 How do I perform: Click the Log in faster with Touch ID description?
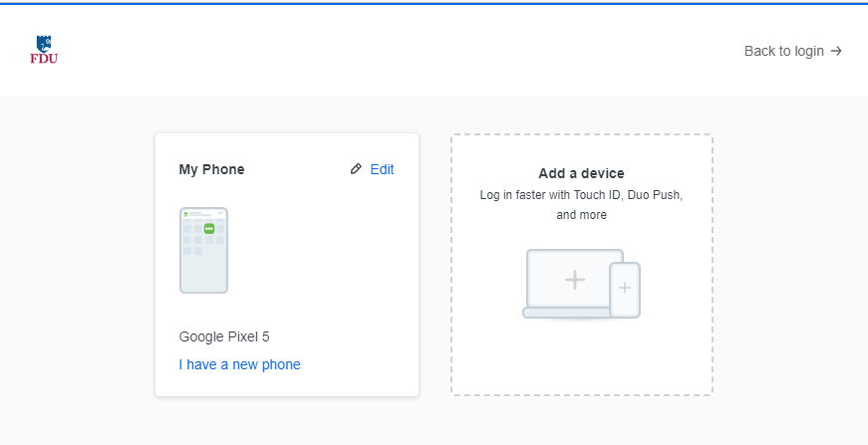581,204
